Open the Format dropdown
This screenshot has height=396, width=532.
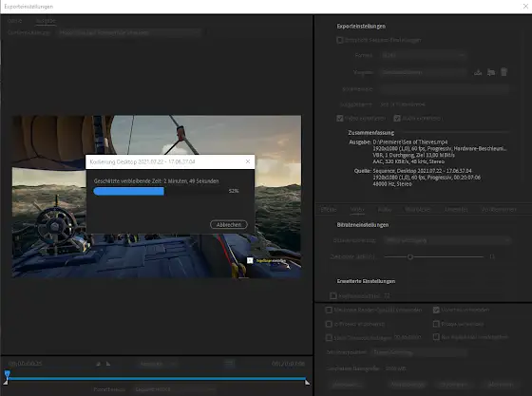[424, 55]
